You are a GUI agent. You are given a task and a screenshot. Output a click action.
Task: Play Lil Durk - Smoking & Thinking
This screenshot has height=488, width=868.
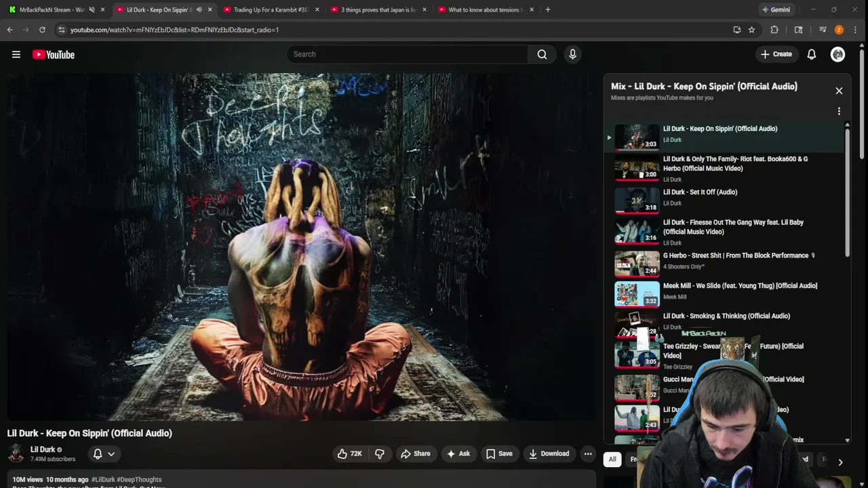726,323
